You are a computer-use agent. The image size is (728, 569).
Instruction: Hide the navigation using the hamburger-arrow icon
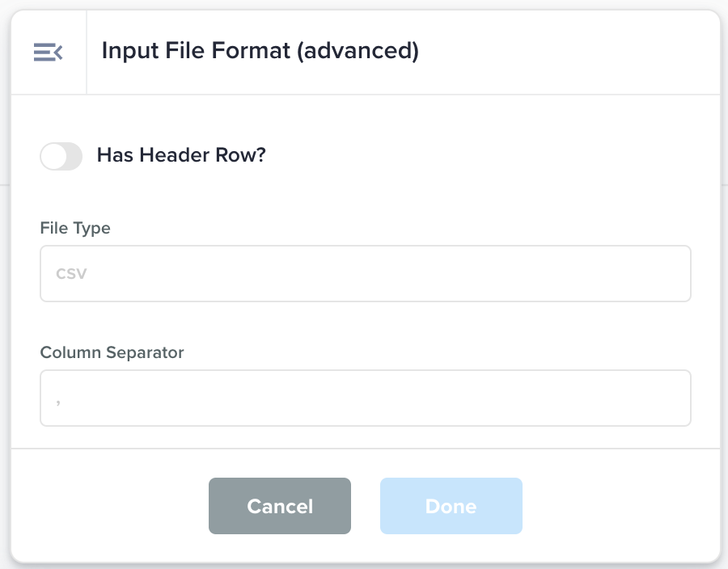[48, 53]
